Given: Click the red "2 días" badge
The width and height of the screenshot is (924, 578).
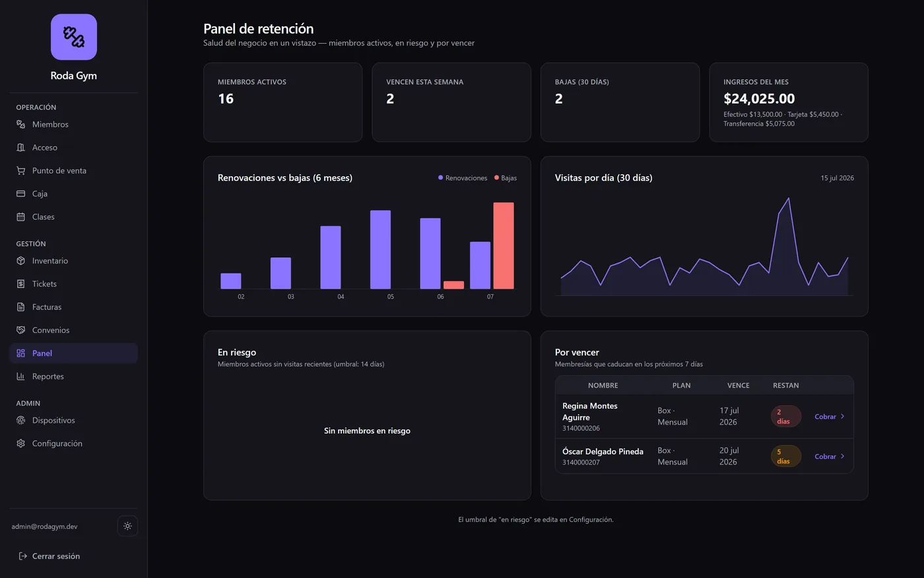Looking at the screenshot, I should 786,417.
